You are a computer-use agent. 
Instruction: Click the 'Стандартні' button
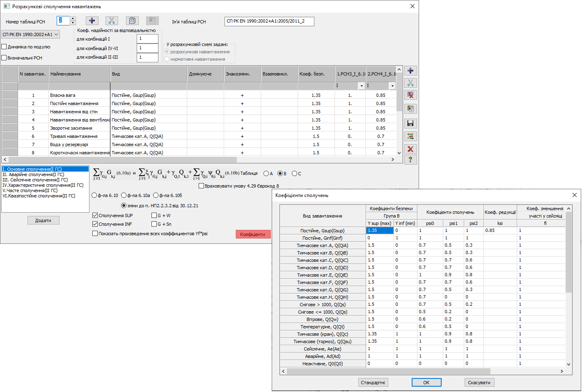pos(373,383)
